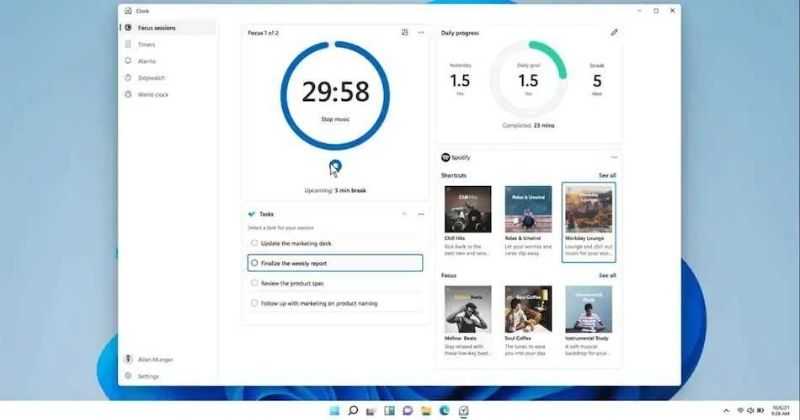The width and height of the screenshot is (800, 420).
Task: Stop the focus session with the round button
Action: tap(335, 167)
